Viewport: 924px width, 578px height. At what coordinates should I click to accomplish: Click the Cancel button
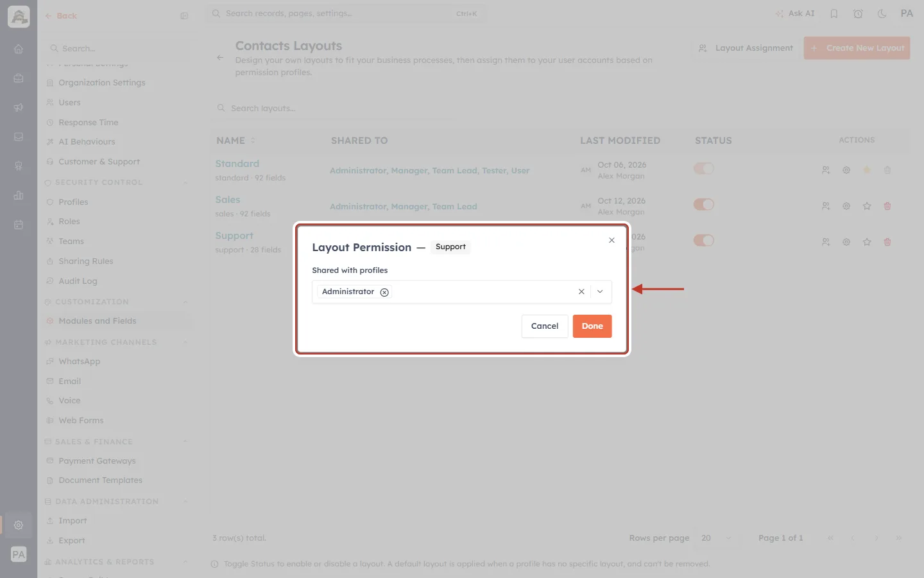coord(545,326)
